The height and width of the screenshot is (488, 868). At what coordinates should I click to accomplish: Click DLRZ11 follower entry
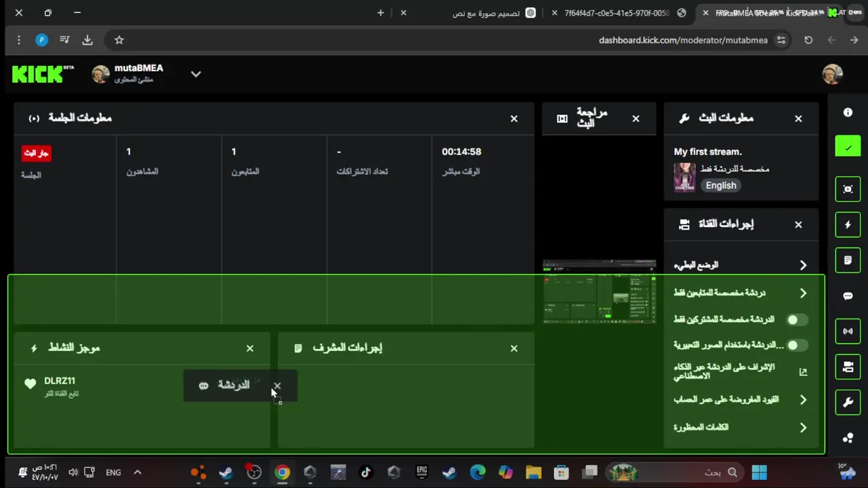(60, 381)
